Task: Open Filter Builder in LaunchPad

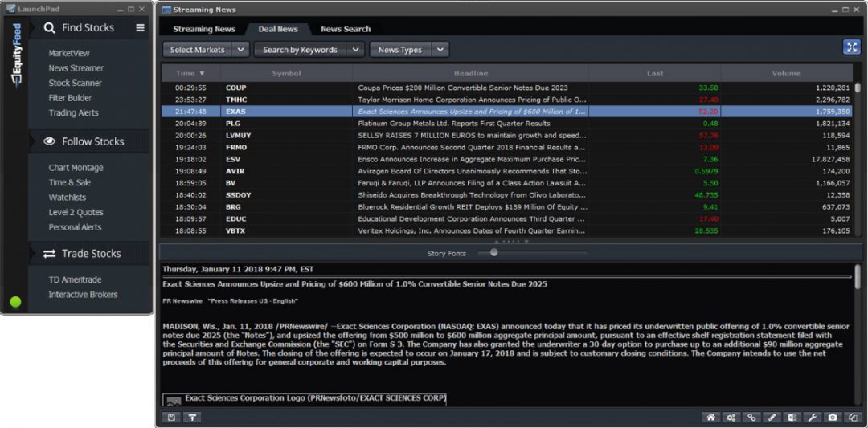Action: point(70,98)
